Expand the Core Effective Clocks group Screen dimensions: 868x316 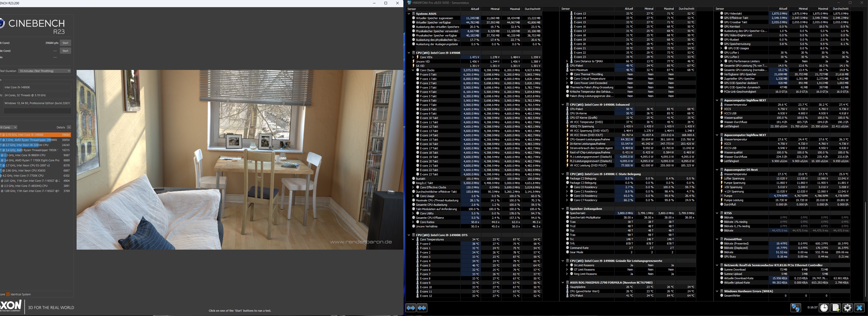click(x=413, y=187)
